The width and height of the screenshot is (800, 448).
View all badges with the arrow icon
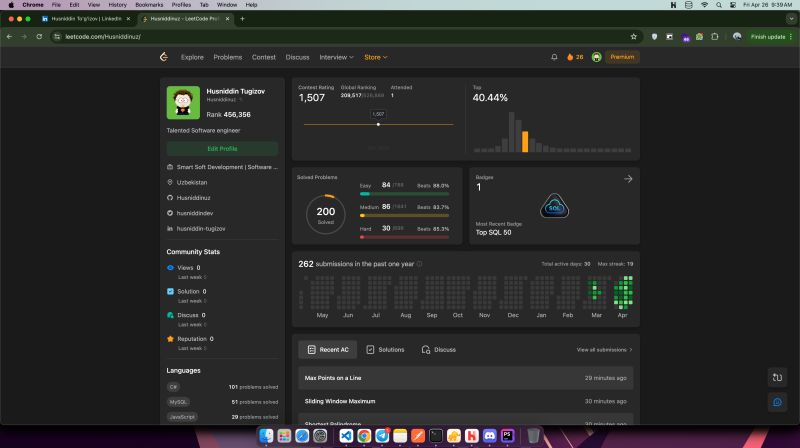pos(628,179)
